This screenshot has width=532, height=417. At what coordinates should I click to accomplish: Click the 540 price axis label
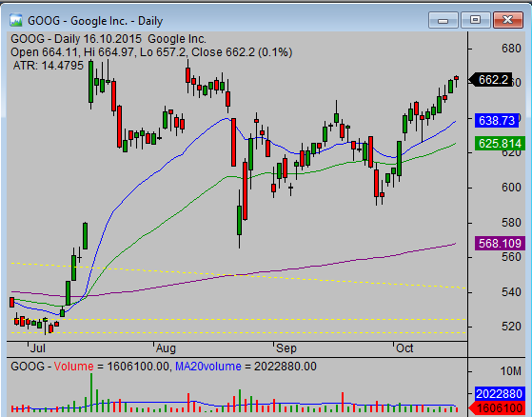[511, 292]
